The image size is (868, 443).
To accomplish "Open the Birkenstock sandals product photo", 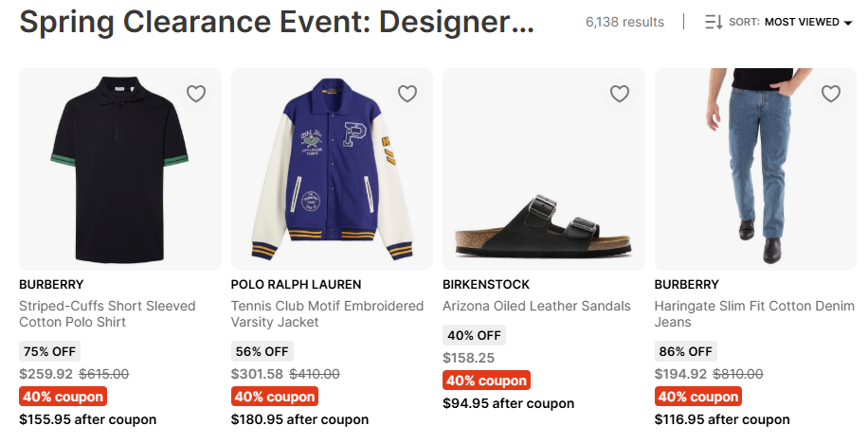I will 544,169.
